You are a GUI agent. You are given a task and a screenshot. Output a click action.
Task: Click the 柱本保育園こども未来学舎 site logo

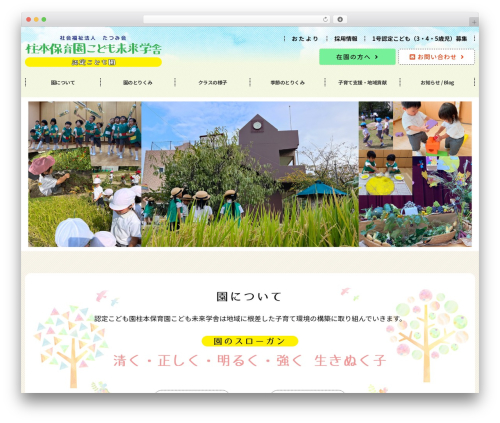(x=94, y=49)
